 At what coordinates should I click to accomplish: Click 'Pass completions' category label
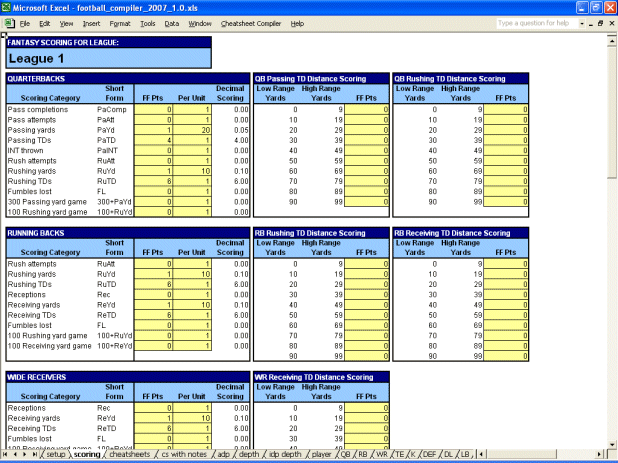click(x=38, y=110)
